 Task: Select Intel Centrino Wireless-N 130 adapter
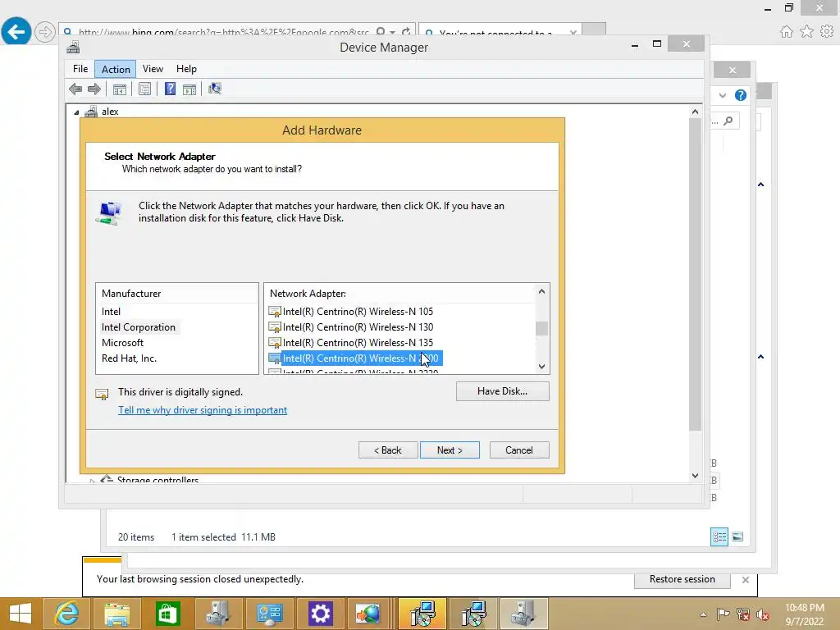[x=351, y=326]
